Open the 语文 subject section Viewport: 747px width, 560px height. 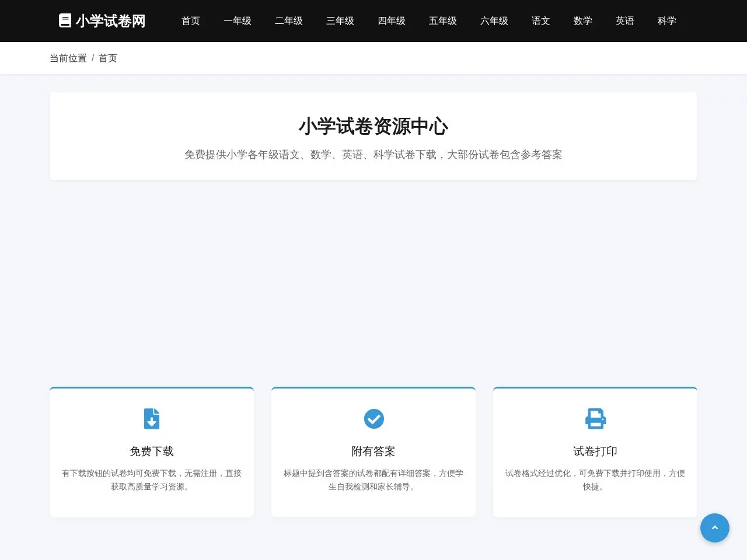pos(540,20)
